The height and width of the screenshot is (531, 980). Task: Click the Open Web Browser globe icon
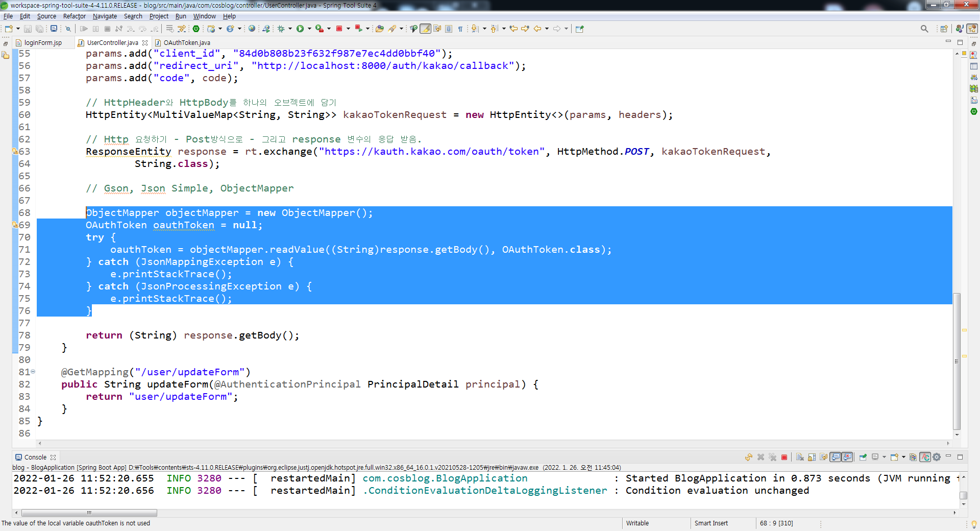[x=252, y=29]
